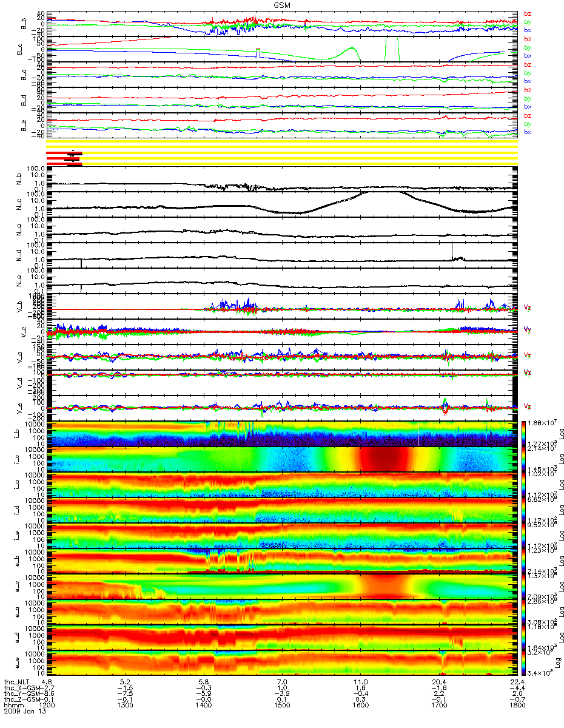Select the thc_X-GSM row label

pyautogui.click(x=22, y=689)
